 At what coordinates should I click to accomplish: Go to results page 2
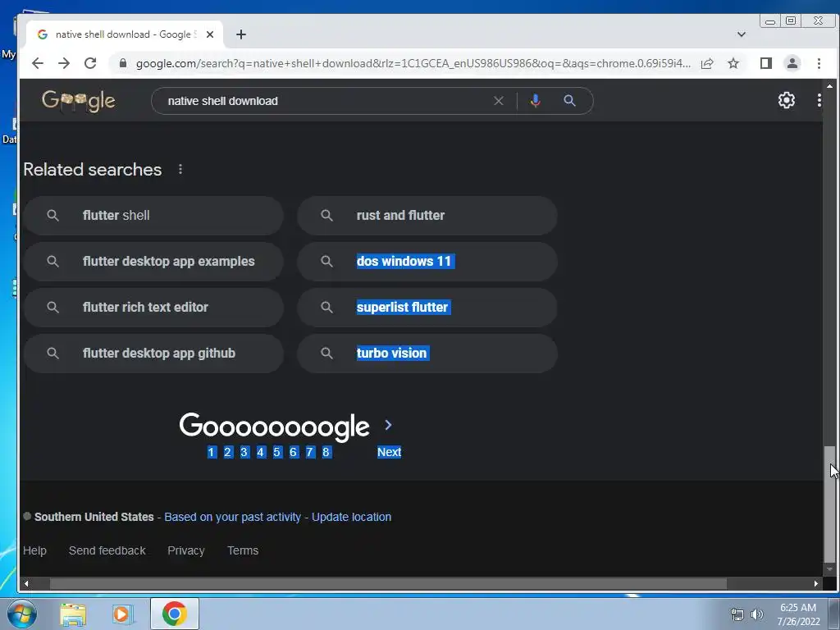coord(228,452)
